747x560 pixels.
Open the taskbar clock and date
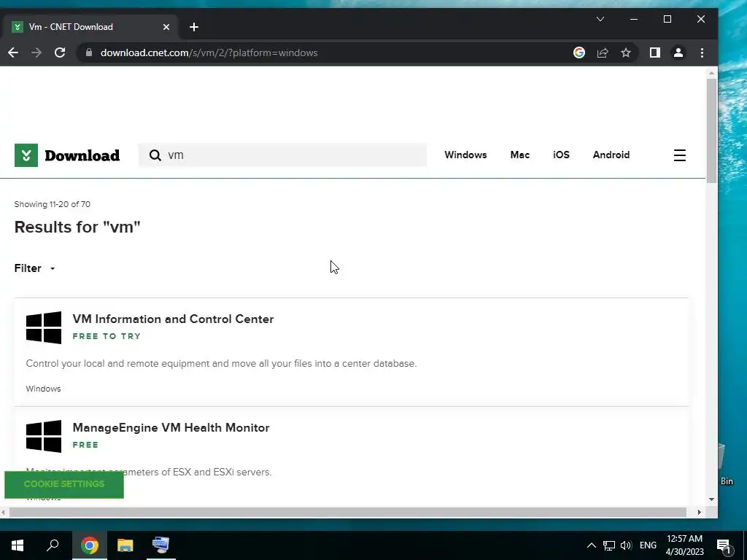pyautogui.click(x=684, y=545)
